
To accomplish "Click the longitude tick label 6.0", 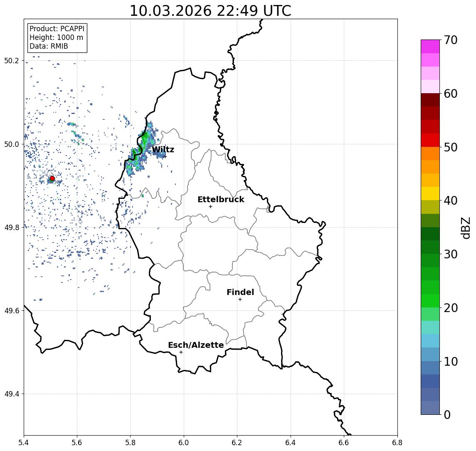I will pos(184,443).
